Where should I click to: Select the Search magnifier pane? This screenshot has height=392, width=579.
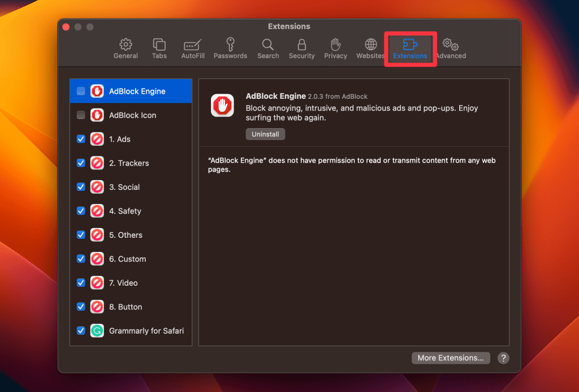point(268,49)
